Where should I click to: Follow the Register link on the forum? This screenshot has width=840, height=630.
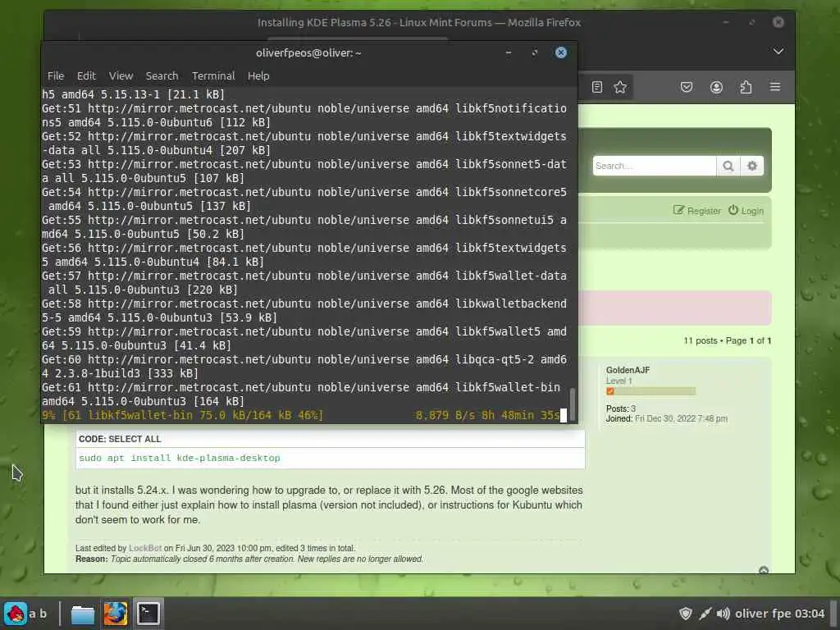coord(697,211)
